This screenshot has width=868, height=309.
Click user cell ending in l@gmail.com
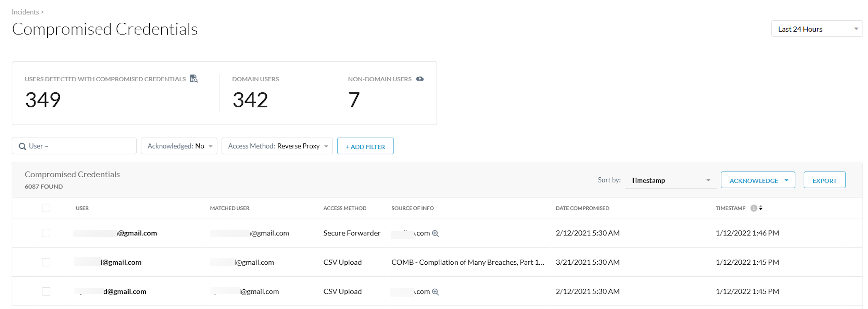tap(108, 262)
